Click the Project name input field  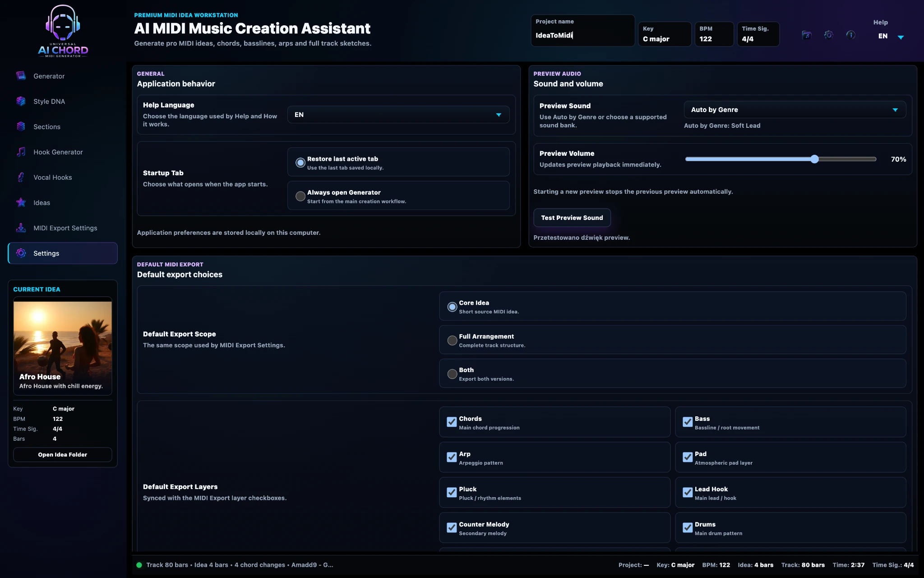tap(583, 31)
